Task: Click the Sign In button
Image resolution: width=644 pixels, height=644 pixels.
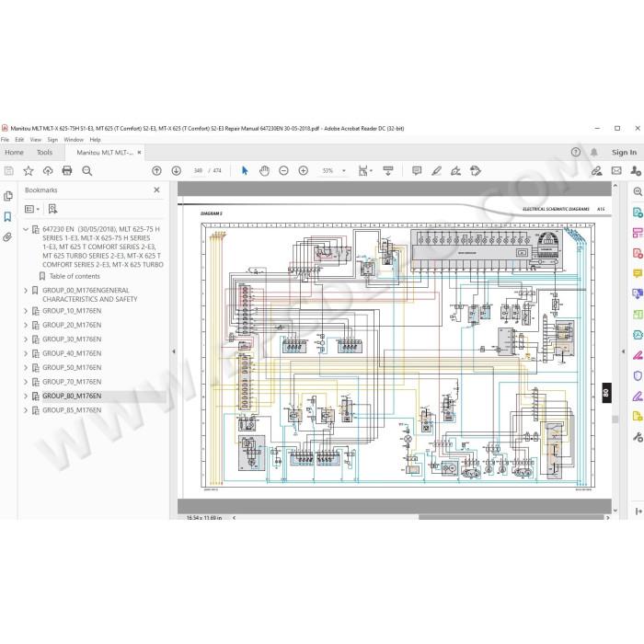Action: (x=624, y=152)
